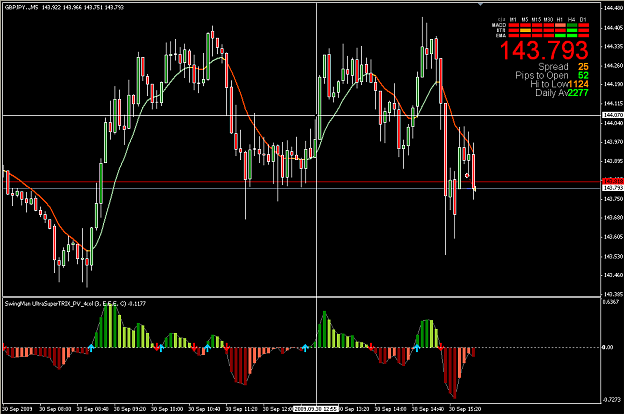
Task: Click the 30 Sep 10:00 time label
Action: 167,409
